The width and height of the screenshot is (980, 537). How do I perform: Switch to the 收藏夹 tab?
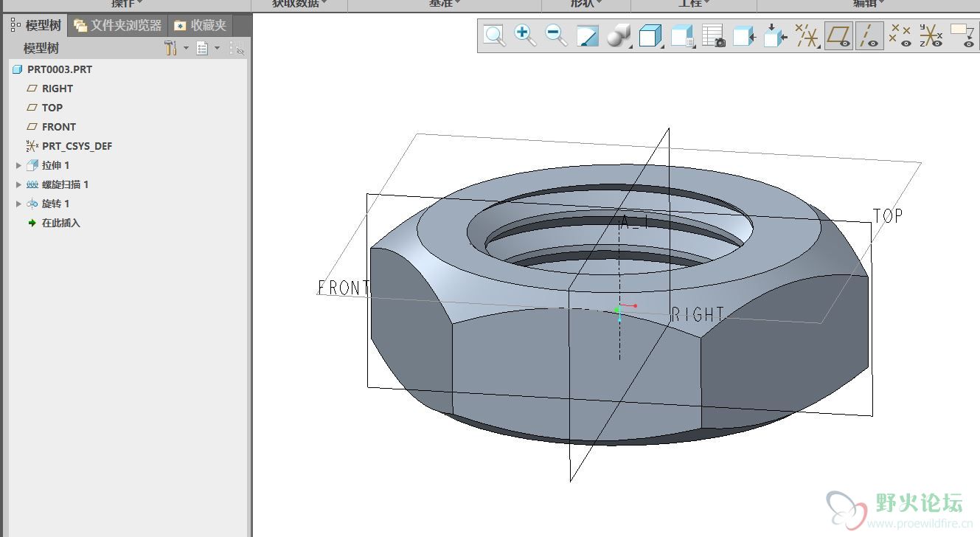click(x=201, y=25)
